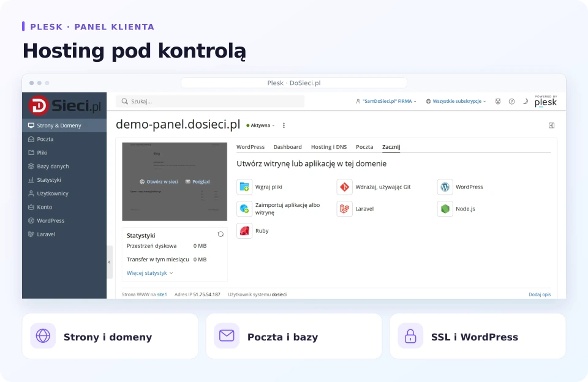This screenshot has width=588, height=382.
Task: Open Konto in the sidebar
Action: [64, 207]
